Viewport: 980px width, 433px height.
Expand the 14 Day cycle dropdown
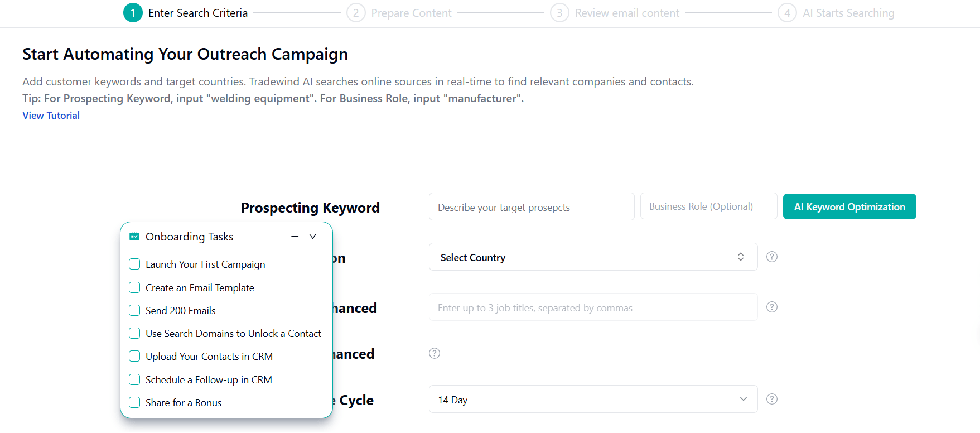592,400
